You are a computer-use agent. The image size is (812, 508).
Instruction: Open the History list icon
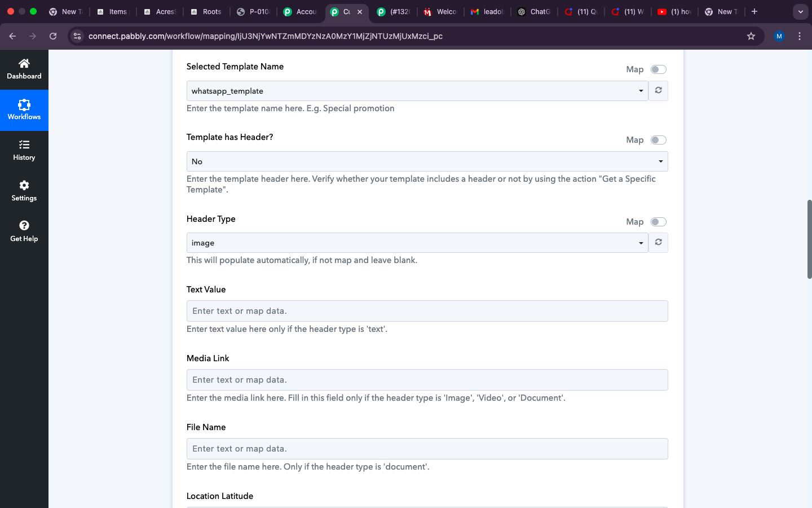click(x=24, y=145)
